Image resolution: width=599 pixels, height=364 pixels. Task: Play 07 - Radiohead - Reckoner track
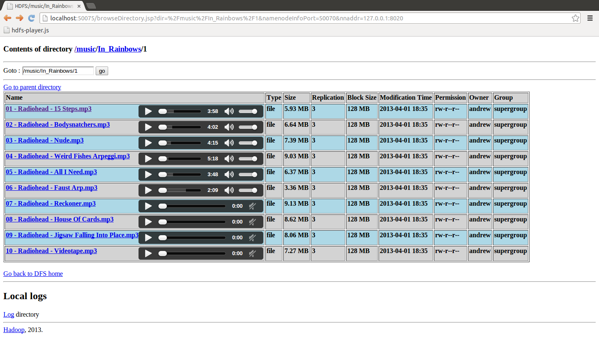coord(148,206)
